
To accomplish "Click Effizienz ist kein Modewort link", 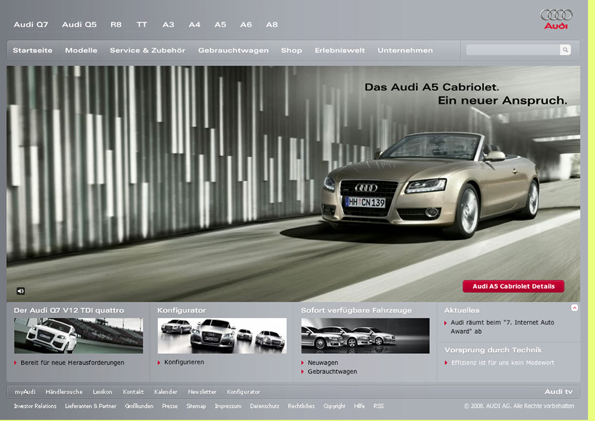I will (502, 363).
